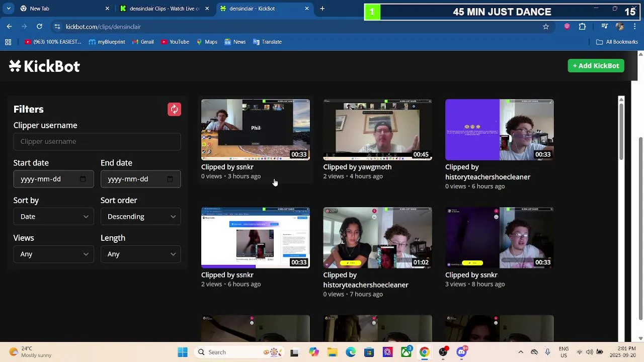644x362 pixels.
Task: Open the ssnkr clip from 6 hours ago
Action: click(x=256, y=238)
